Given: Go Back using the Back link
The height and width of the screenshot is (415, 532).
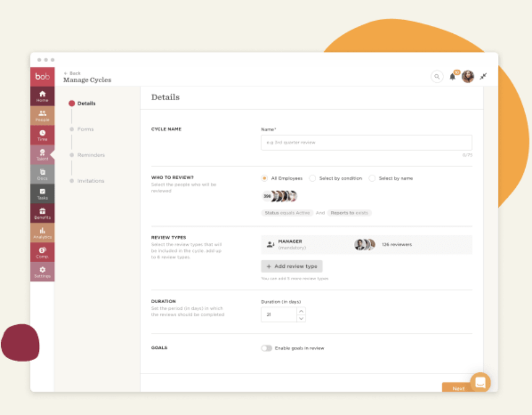Looking at the screenshot, I should point(72,73).
